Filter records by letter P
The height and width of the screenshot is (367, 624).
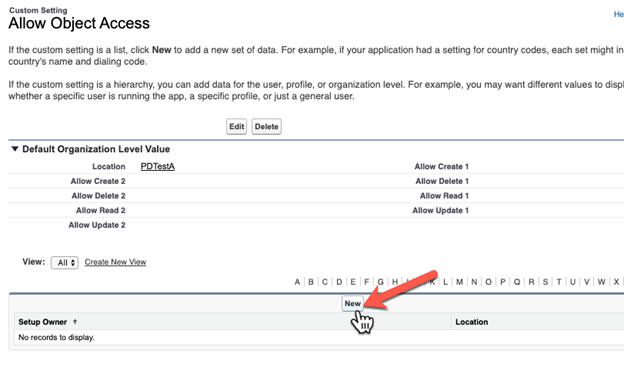pos(503,282)
